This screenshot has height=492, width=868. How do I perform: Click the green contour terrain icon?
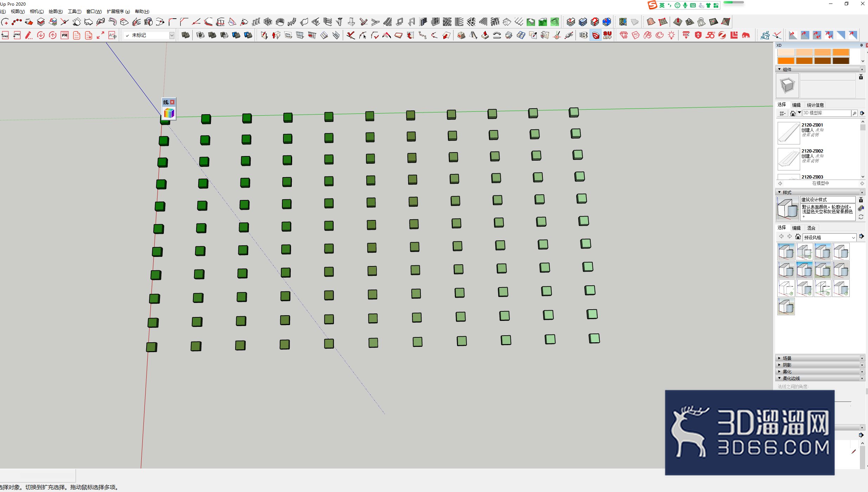[x=555, y=22]
